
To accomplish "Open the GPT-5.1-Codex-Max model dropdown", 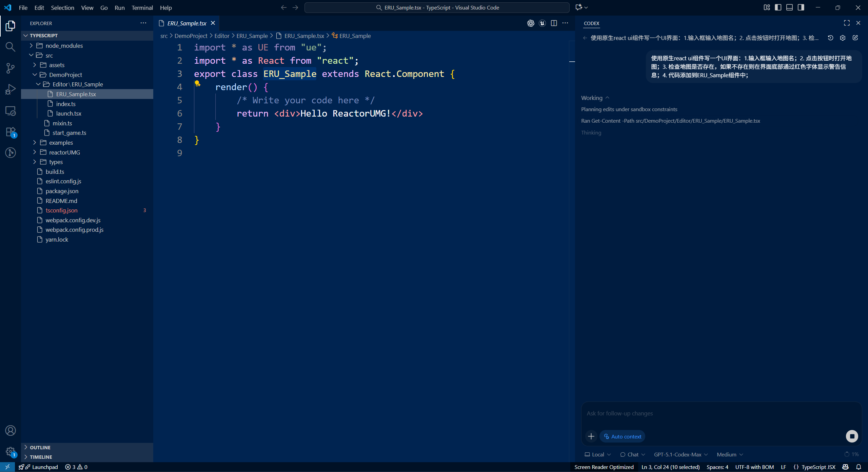I will (680, 454).
